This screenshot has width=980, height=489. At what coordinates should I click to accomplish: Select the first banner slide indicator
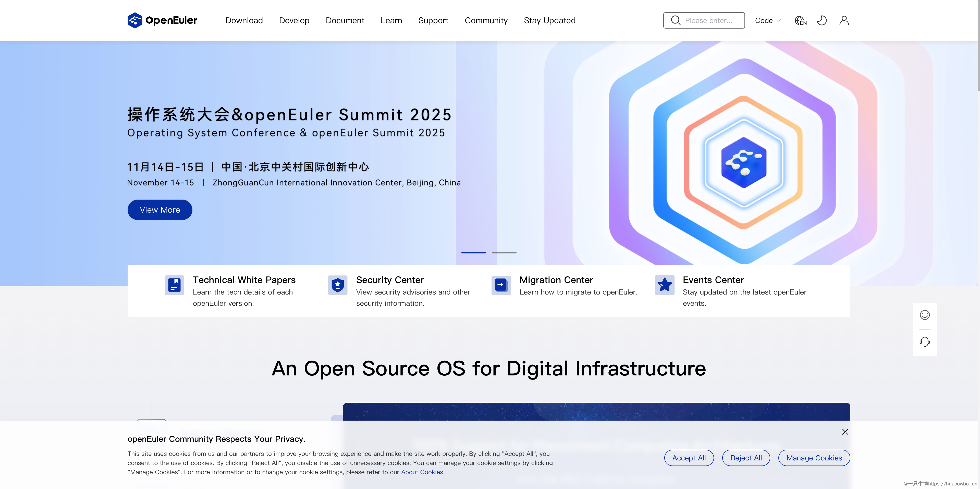473,252
